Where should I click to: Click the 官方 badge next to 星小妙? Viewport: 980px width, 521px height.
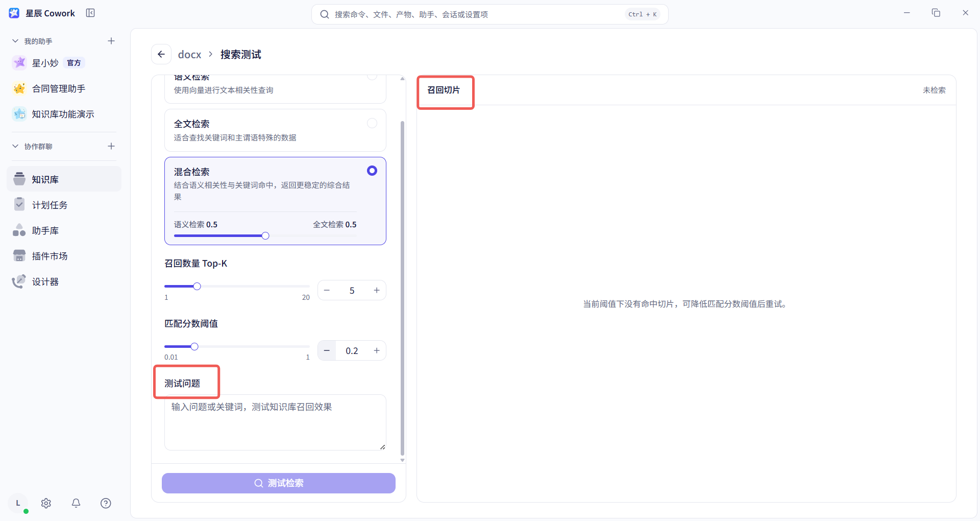click(x=74, y=63)
